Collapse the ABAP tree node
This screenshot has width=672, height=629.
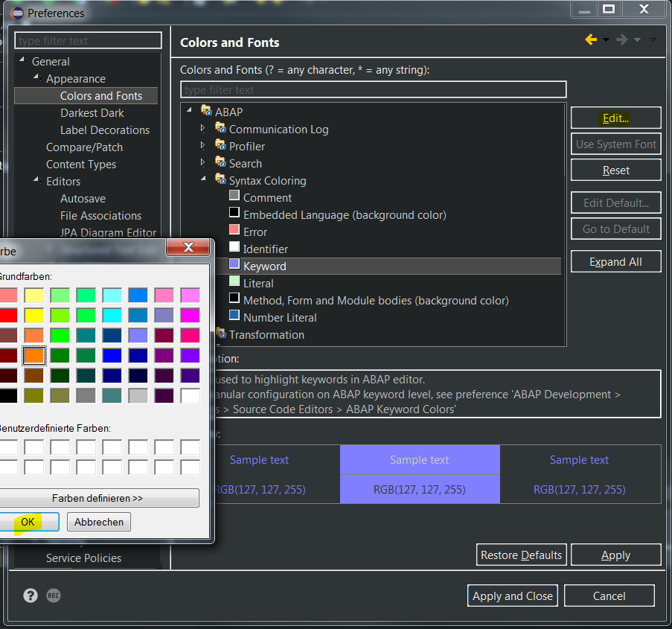190,111
